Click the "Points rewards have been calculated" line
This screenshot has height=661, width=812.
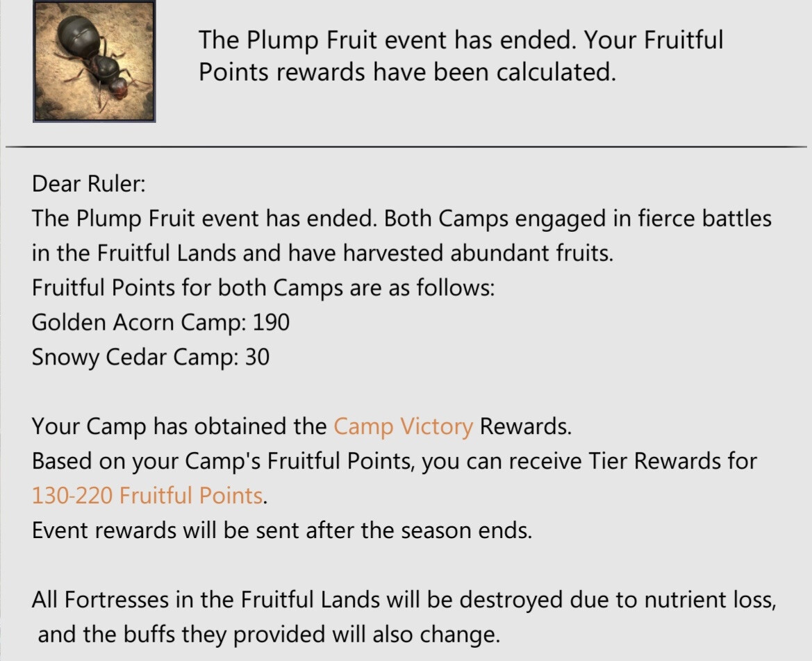(407, 72)
